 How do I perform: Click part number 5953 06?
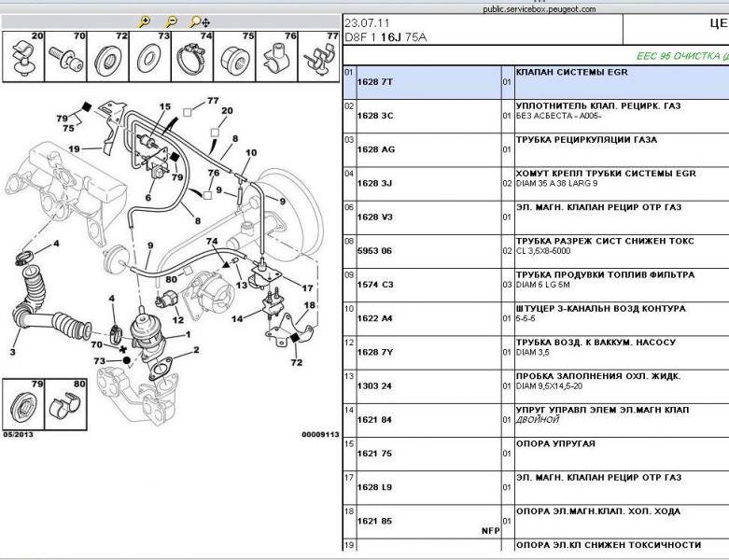(x=375, y=251)
